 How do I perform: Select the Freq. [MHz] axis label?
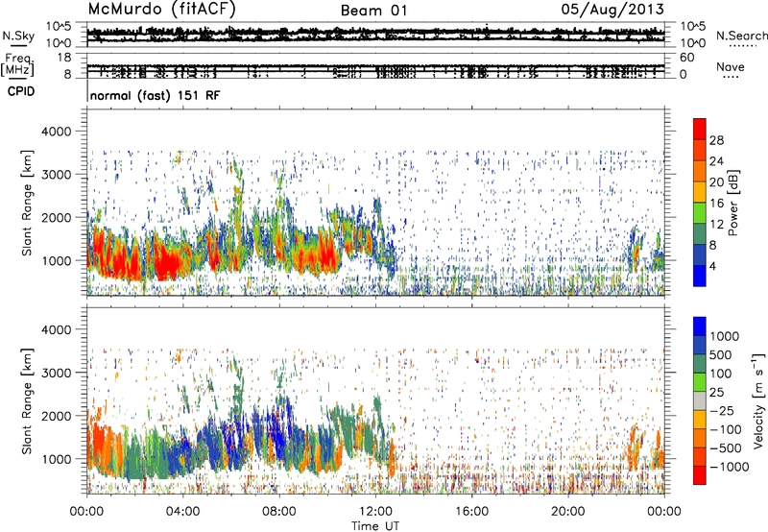coord(17,65)
